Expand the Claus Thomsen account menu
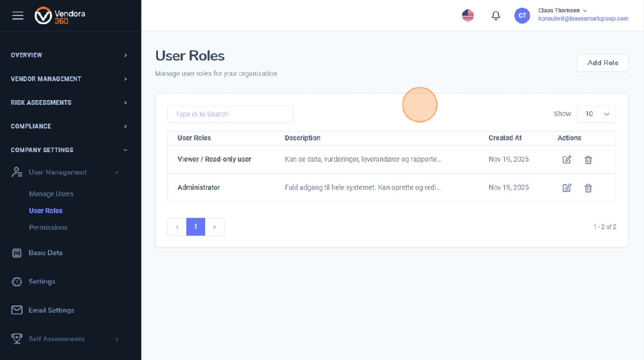644x360 pixels. (563, 11)
